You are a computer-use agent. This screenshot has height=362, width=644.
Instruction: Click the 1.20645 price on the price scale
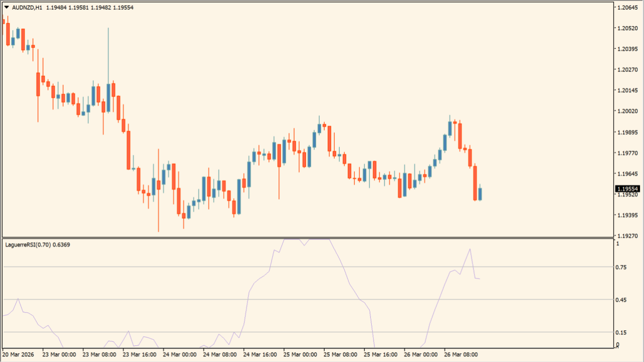tap(627, 8)
